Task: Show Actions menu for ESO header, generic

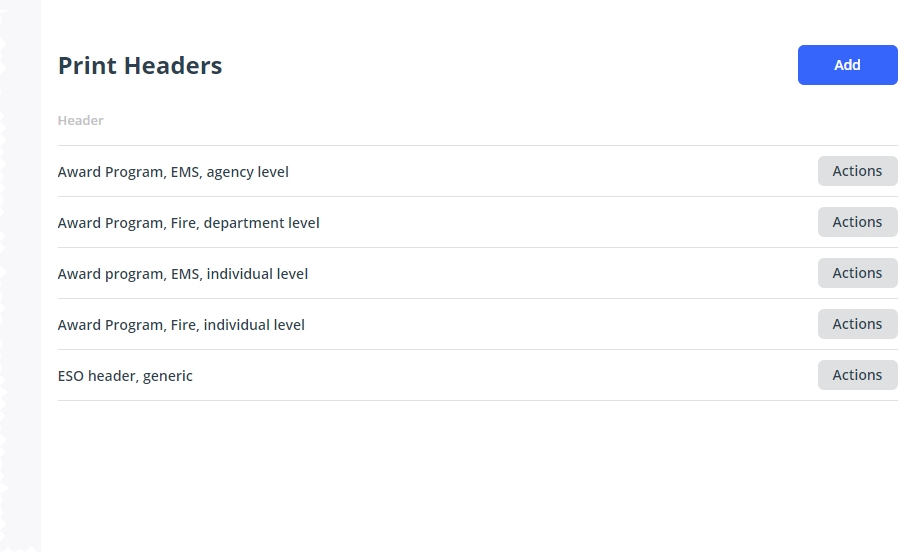Action: click(x=857, y=375)
